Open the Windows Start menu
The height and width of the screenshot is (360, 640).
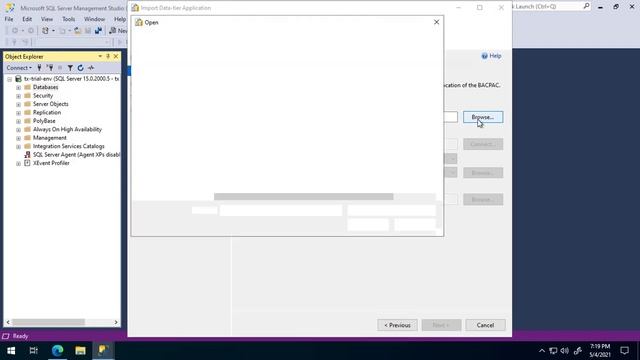(11, 350)
